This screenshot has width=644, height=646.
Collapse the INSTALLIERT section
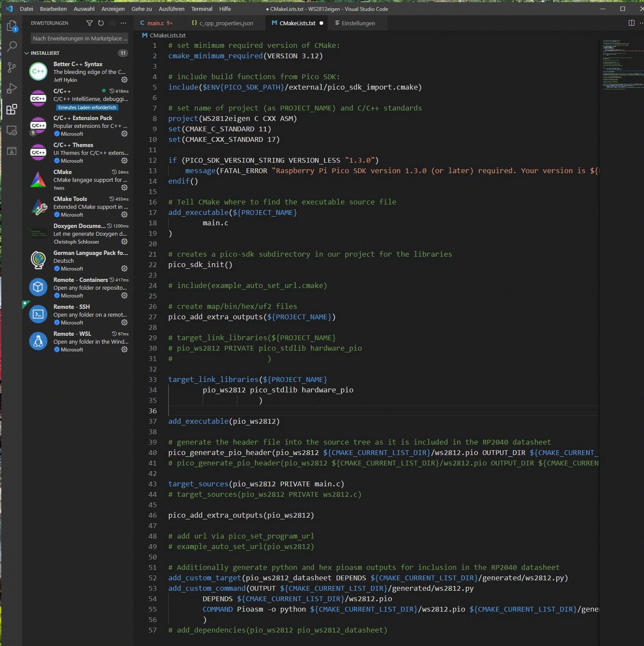click(x=27, y=53)
